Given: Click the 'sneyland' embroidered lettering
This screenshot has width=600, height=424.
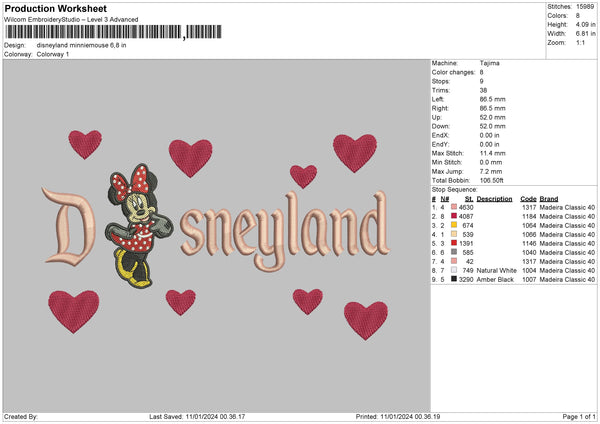Looking at the screenshot, I should [285, 230].
